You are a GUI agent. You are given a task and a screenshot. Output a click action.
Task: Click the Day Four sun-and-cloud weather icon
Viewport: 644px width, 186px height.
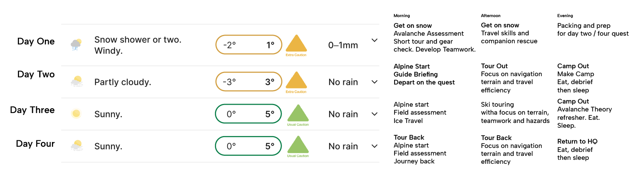[77, 146]
